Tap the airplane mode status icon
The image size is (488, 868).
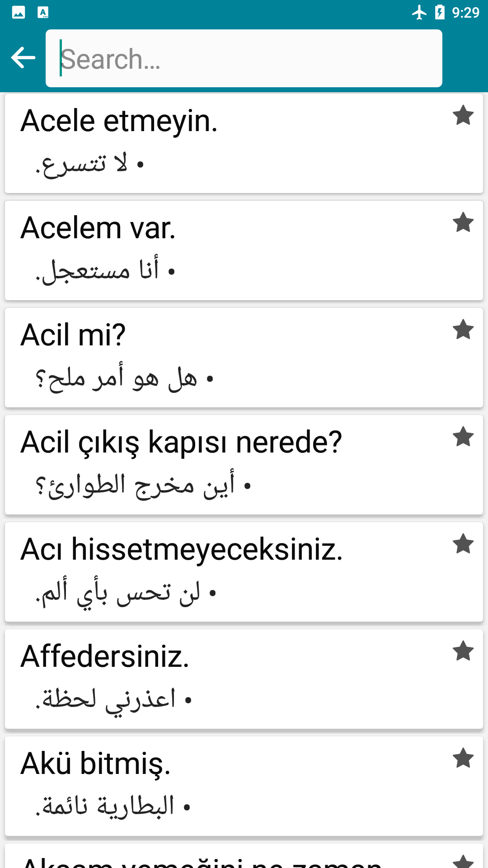click(x=419, y=12)
